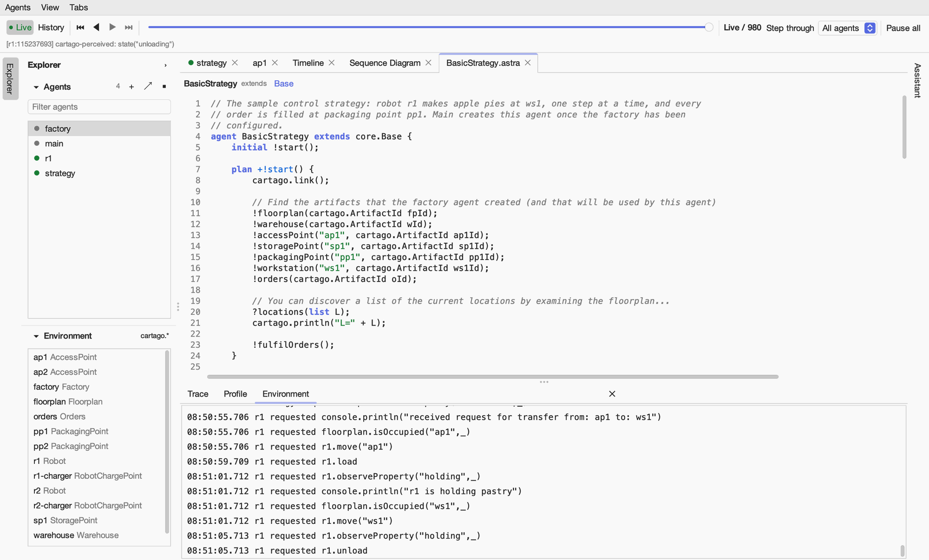Select the main agent
This screenshot has width=929, height=560.
click(99, 143)
